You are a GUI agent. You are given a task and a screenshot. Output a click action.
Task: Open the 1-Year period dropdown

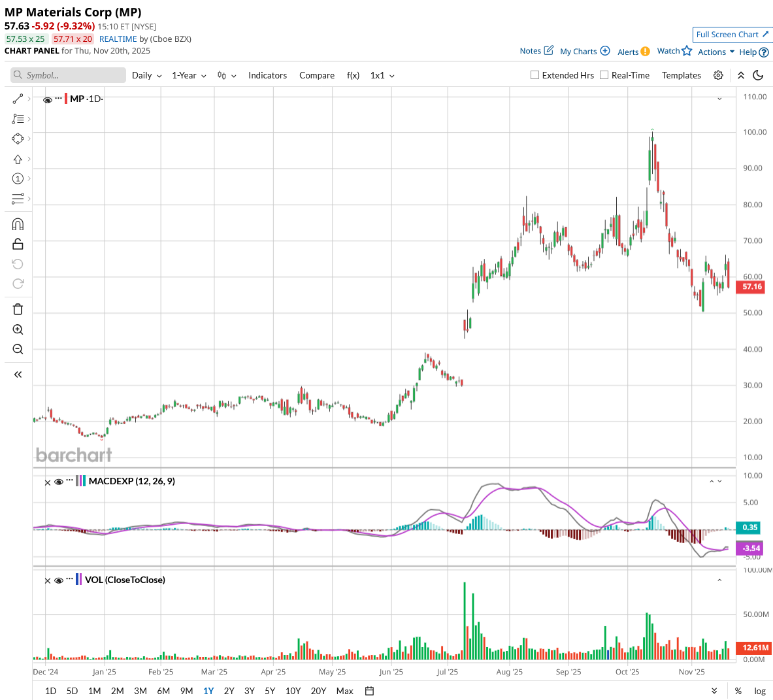tap(189, 75)
